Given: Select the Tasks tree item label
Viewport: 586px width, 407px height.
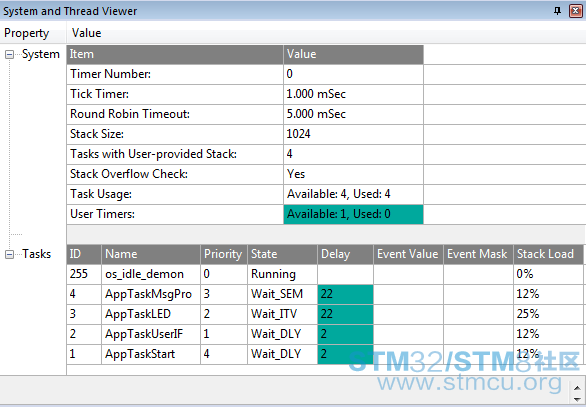Looking at the screenshot, I should (36, 254).
